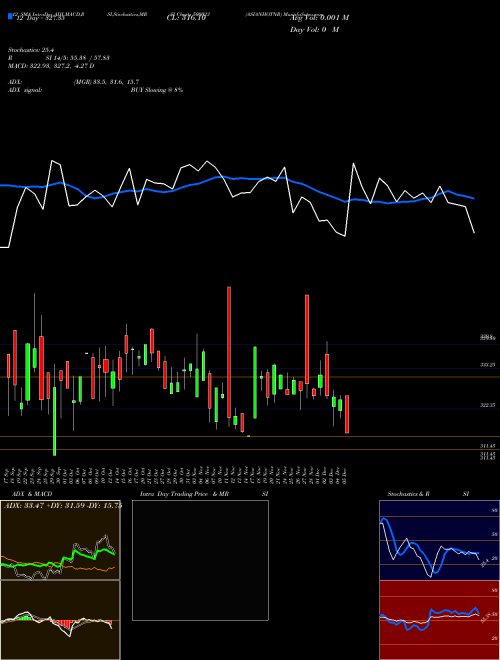Click the blue 12 Day SMA legend square
500x660 pixels.
point(10,17)
